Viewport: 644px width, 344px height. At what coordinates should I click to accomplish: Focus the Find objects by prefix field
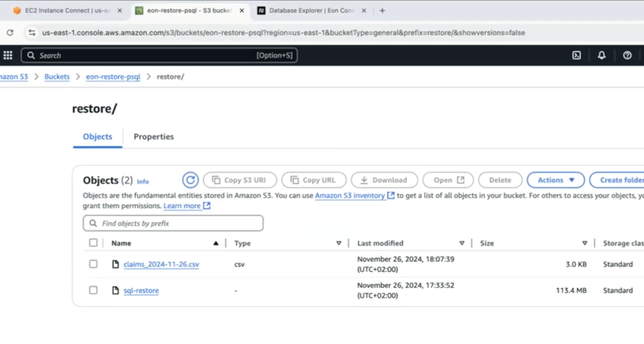point(173,223)
